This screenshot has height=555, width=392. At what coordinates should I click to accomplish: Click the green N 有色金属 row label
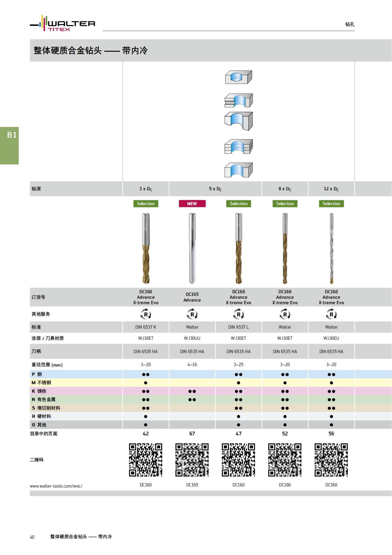pyautogui.click(x=43, y=399)
